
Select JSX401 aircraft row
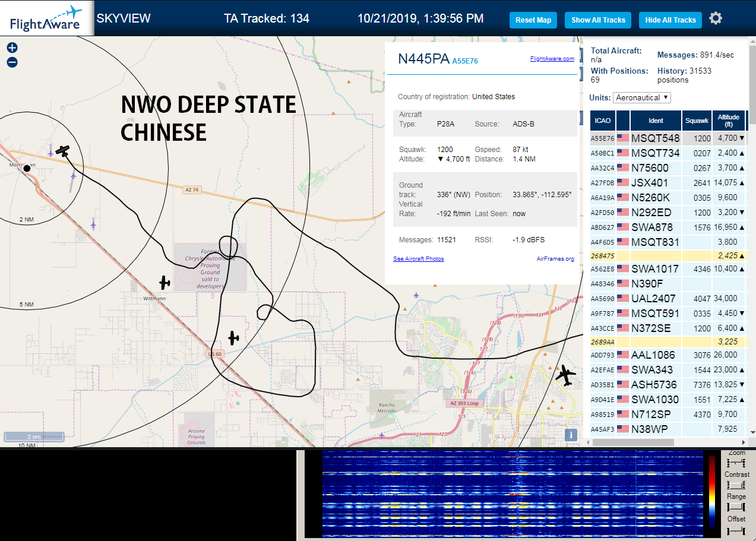668,183
